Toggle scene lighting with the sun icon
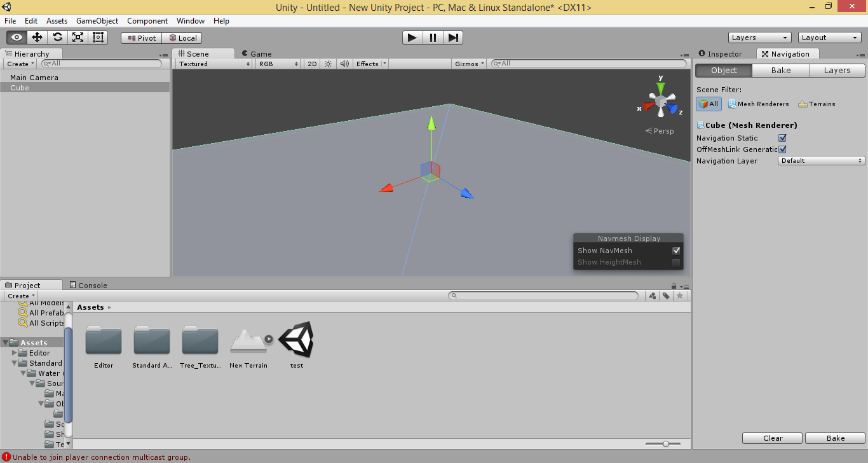868x463 pixels. tap(327, 64)
